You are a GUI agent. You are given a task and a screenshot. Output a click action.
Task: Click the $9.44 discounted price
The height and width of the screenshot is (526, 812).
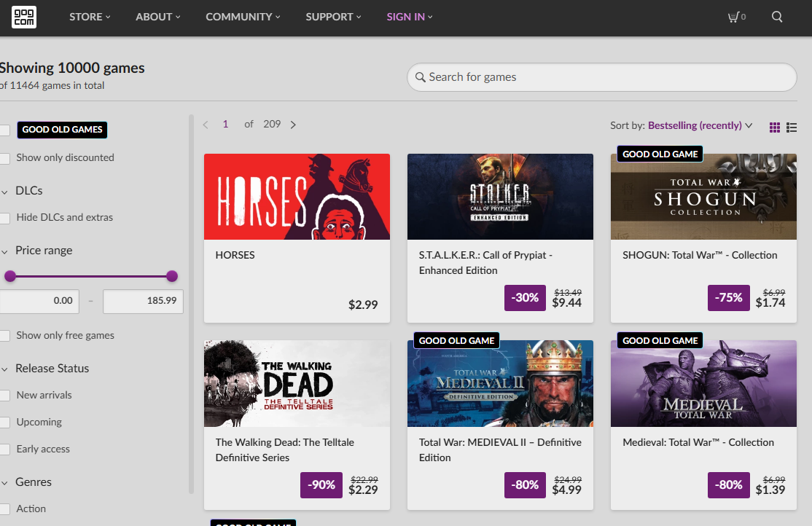(x=566, y=303)
